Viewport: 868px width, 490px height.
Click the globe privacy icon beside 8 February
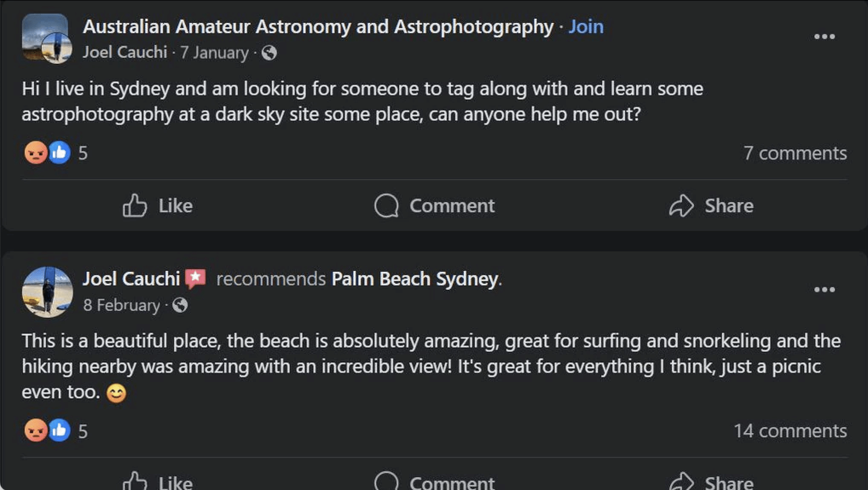click(180, 306)
